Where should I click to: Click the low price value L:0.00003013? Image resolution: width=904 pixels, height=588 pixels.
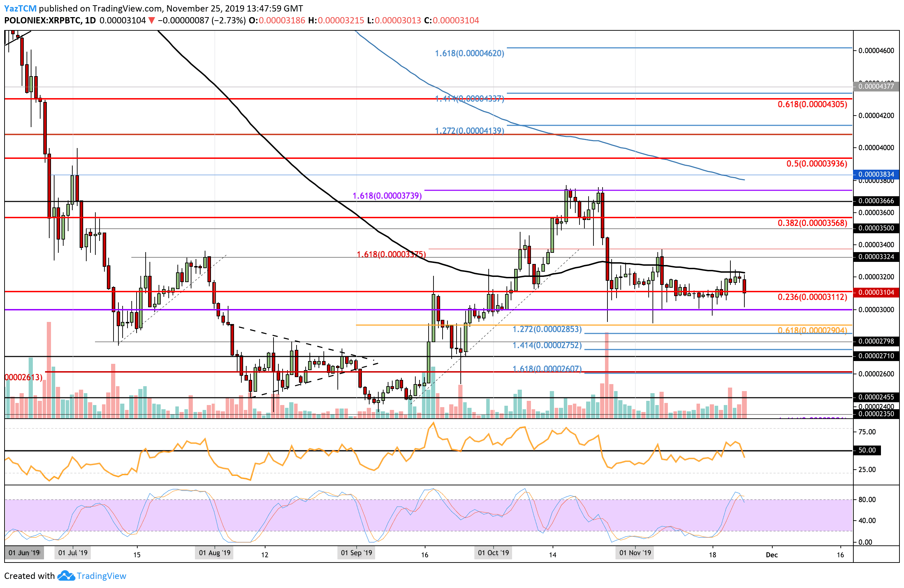pos(394,21)
